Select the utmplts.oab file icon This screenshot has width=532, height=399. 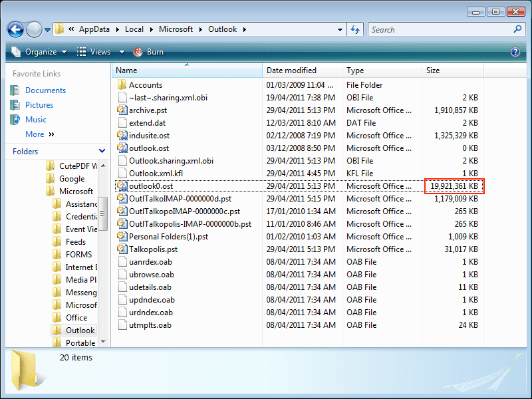pyautogui.click(x=122, y=325)
